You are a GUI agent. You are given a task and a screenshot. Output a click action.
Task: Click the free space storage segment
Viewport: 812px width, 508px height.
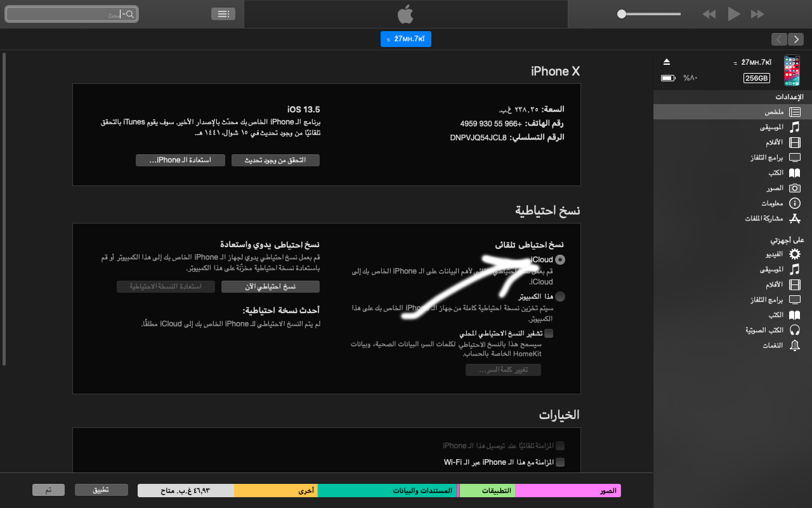coord(186,491)
